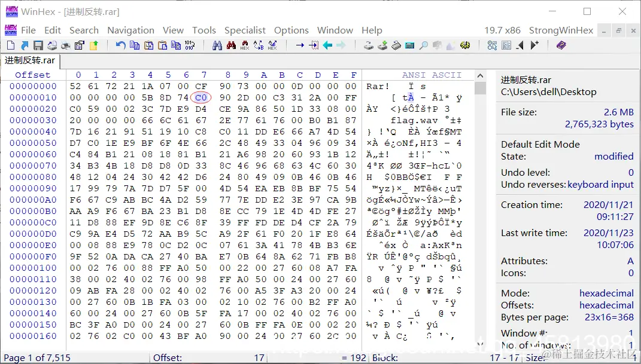
Task: Open the Navigation menu
Action: [x=131, y=30]
